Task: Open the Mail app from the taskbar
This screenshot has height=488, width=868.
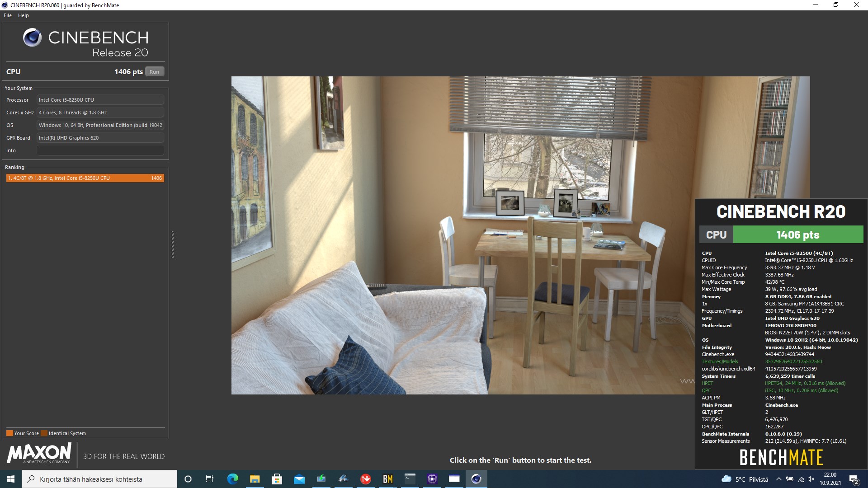Action: [x=299, y=479]
